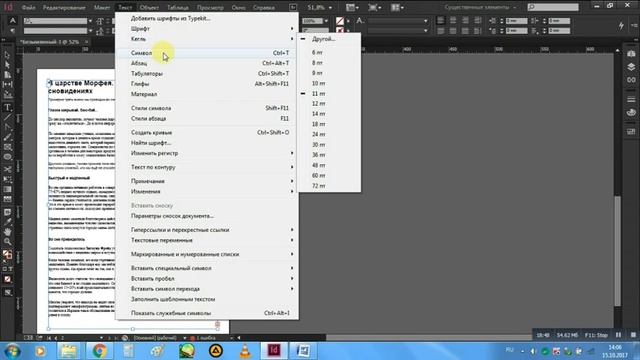640x360 pixels.
Task: Click the InDesign taskbar button
Action: (x=274, y=351)
